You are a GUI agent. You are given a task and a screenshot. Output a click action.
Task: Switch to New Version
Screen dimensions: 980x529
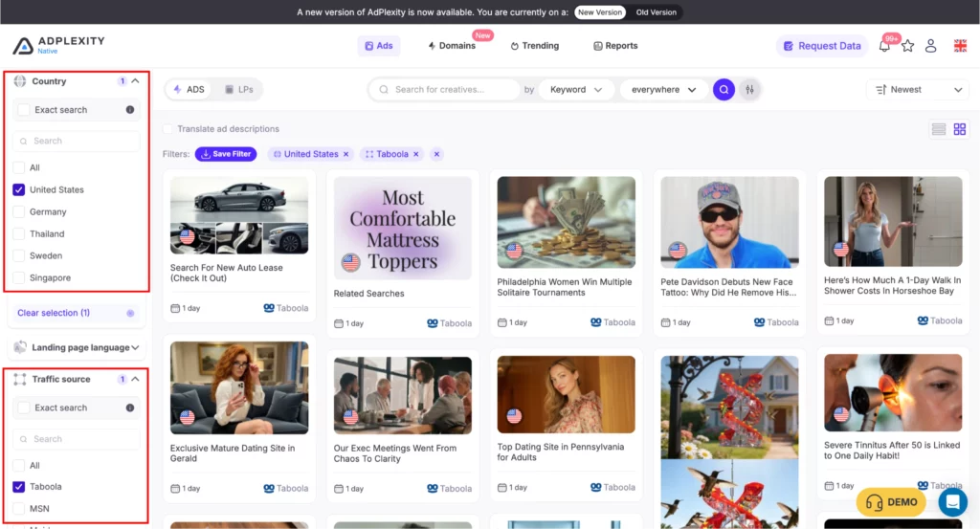tap(600, 11)
